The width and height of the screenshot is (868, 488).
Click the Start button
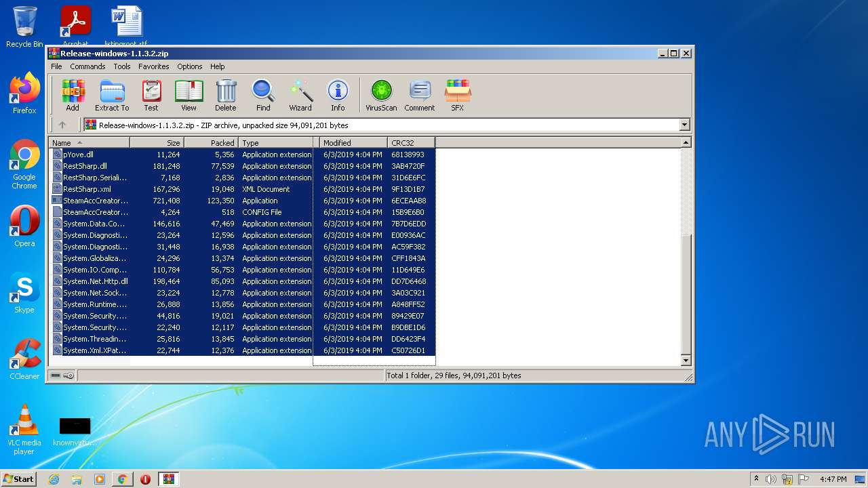tap(18, 479)
